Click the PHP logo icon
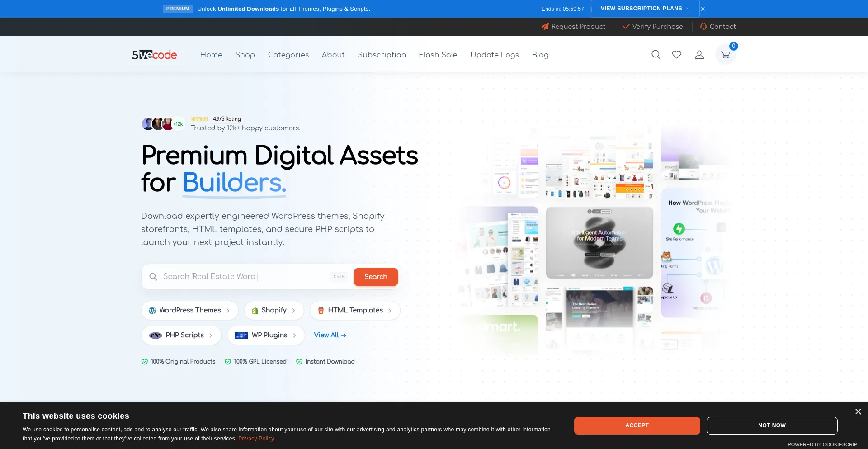 pyautogui.click(x=156, y=336)
